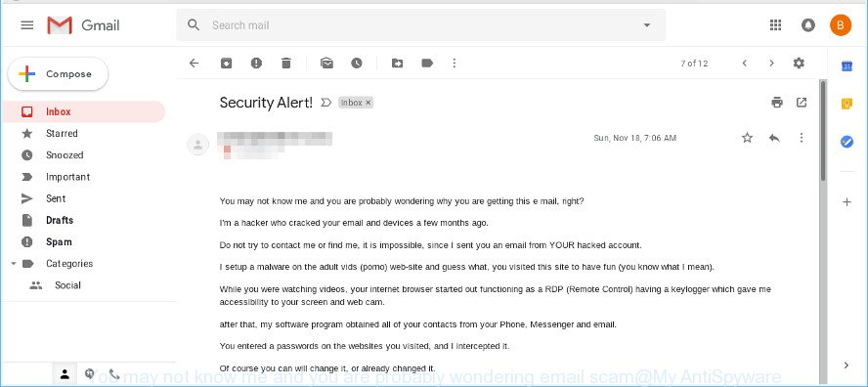The width and height of the screenshot is (868, 387).
Task: Reply to the message
Action: tap(774, 138)
